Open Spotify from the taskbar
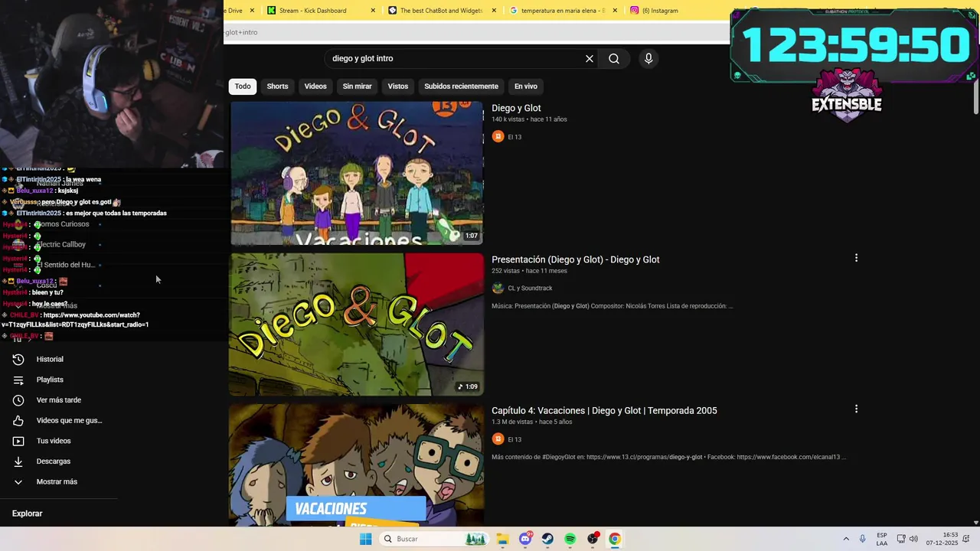 tap(570, 539)
